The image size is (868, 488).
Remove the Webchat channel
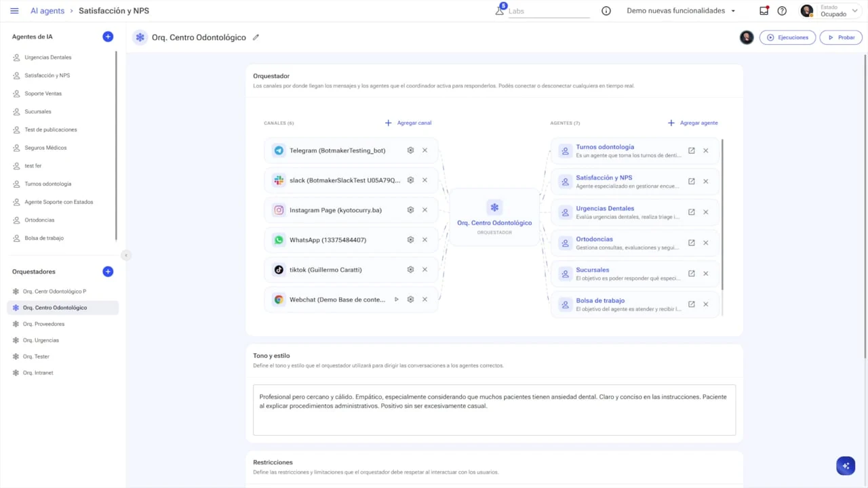pyautogui.click(x=425, y=300)
